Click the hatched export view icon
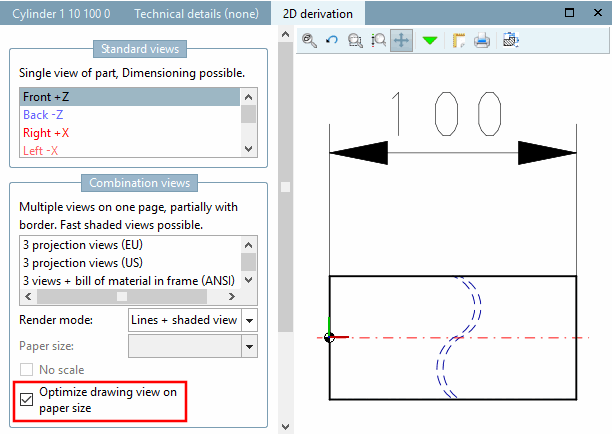 [x=511, y=40]
